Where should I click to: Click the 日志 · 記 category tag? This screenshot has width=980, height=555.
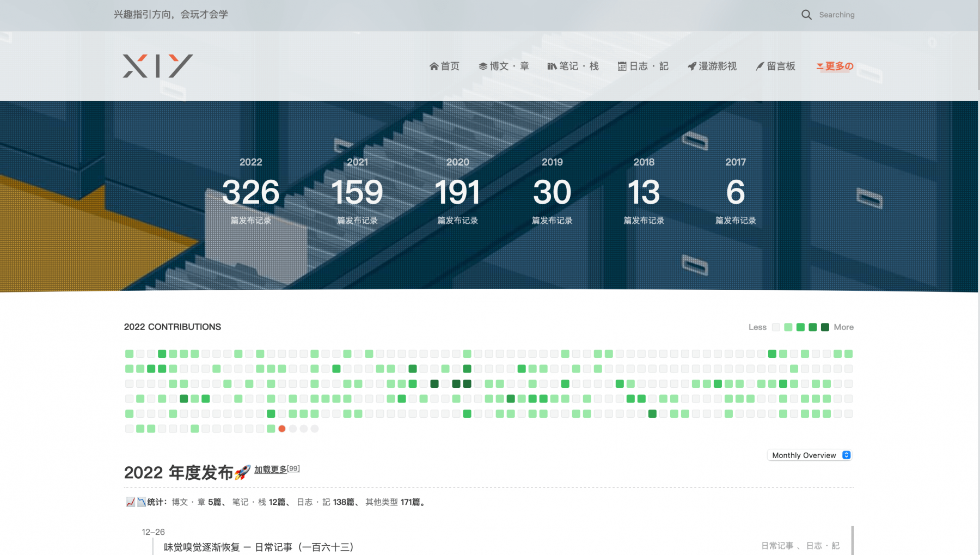[823, 546]
